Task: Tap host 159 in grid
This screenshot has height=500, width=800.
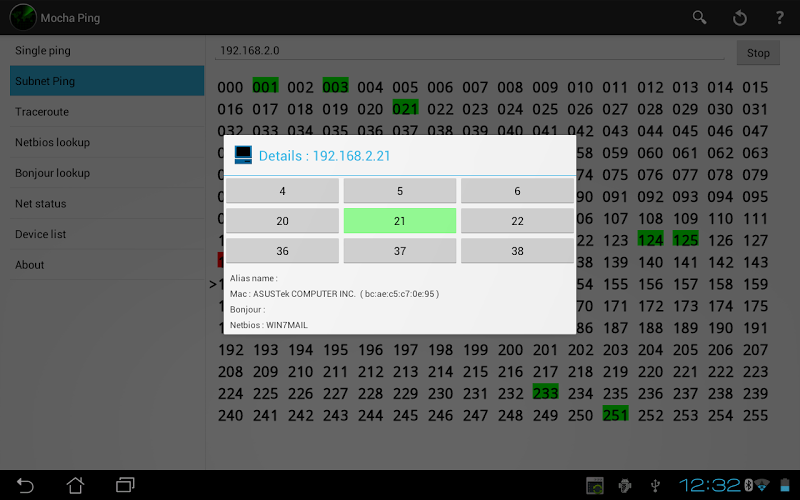Action: click(755, 284)
